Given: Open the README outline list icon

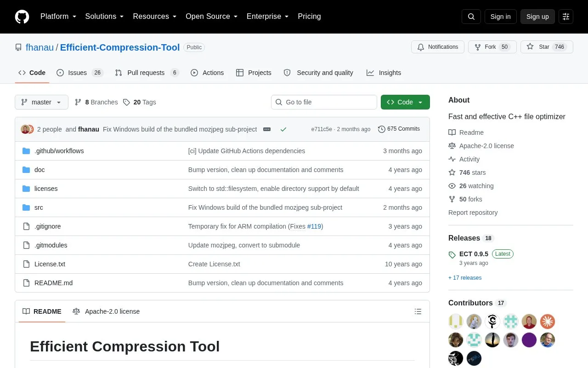Looking at the screenshot, I should tap(418, 311).
